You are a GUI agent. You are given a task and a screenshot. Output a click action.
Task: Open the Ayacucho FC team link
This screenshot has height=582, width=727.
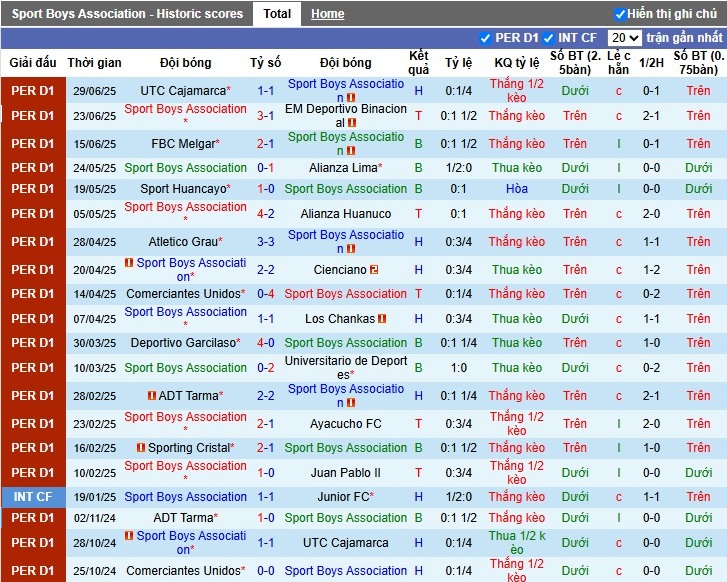[x=346, y=424]
